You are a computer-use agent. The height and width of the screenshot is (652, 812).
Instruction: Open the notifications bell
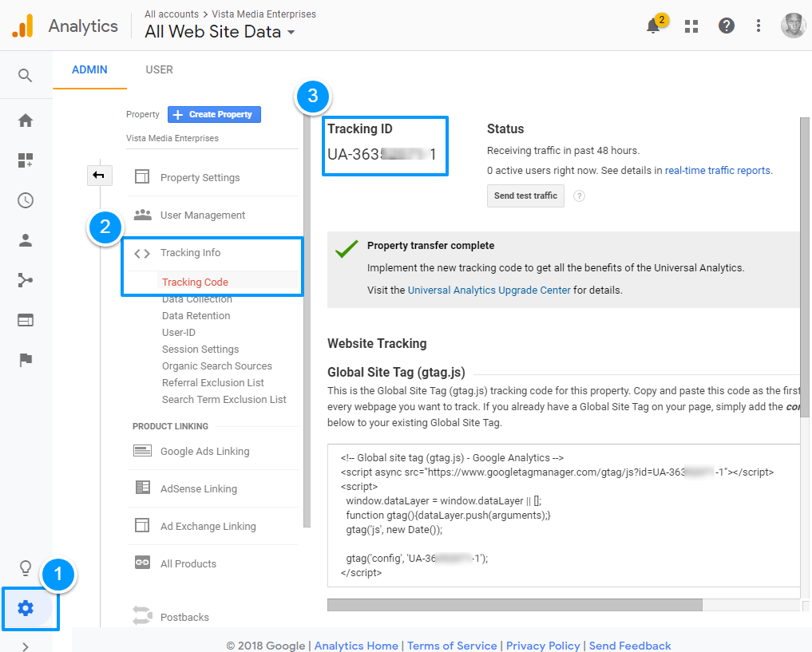653,26
